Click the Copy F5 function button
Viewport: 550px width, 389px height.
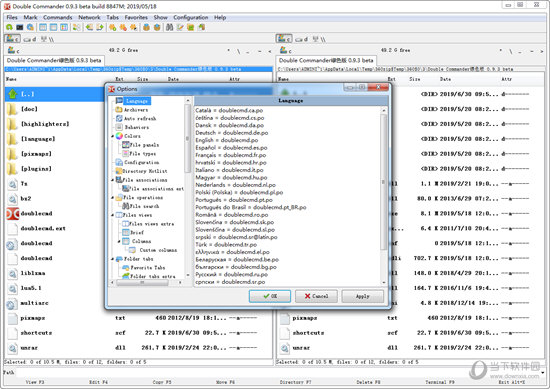pos(162,382)
